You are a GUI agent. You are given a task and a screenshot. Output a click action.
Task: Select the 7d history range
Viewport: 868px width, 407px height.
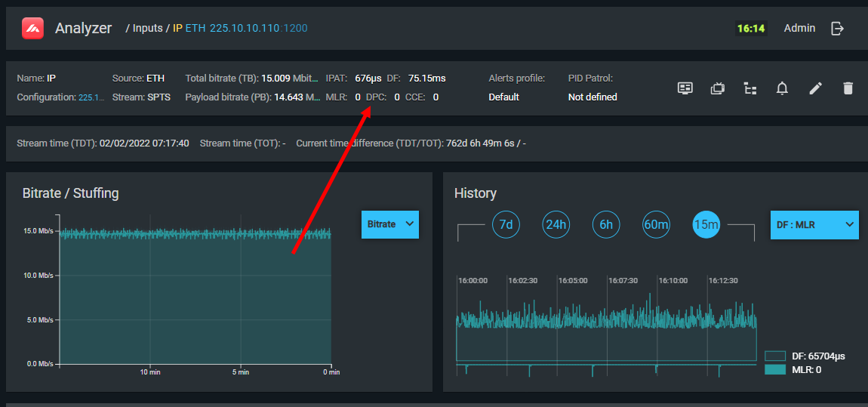(x=506, y=224)
